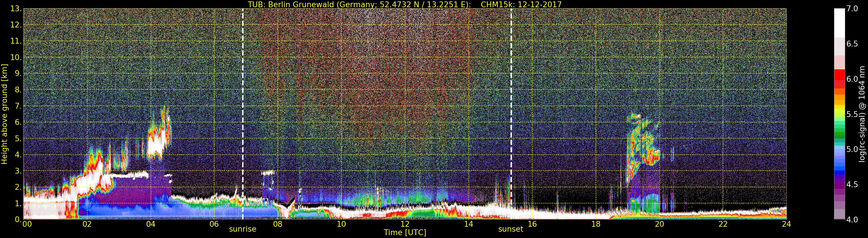868x238 pixels.
Task: Click the '10' tick on the time axis
Action: click(x=341, y=224)
